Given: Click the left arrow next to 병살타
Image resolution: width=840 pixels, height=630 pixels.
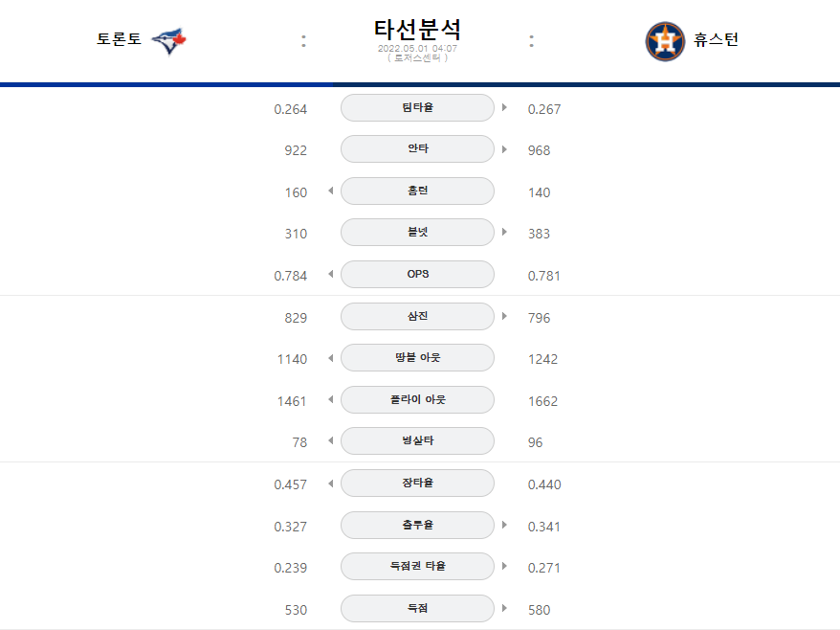Looking at the screenshot, I should (330, 440).
